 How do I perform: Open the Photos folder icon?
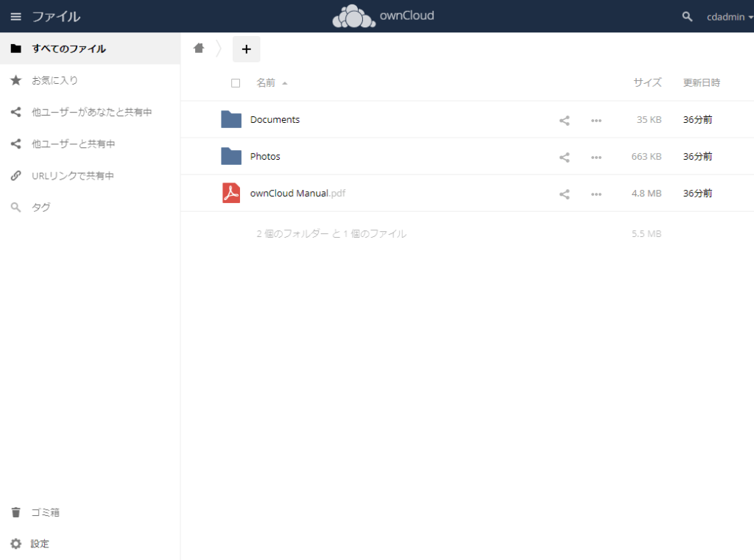click(x=230, y=156)
